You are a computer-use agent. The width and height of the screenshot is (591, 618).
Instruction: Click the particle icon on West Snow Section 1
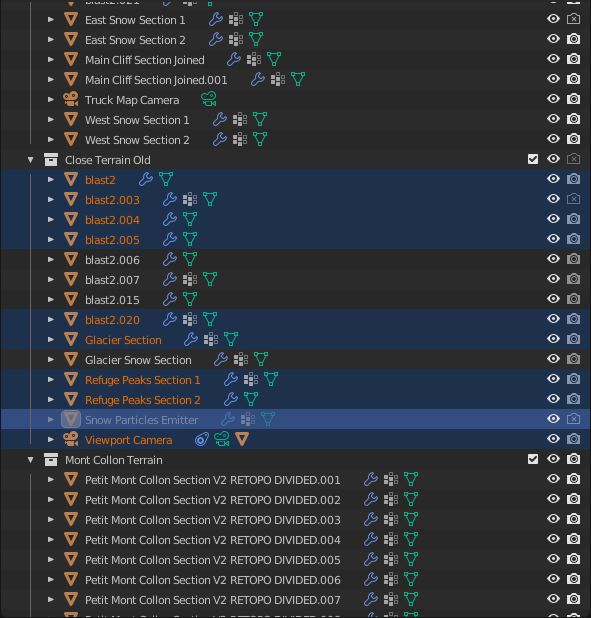[240, 119]
